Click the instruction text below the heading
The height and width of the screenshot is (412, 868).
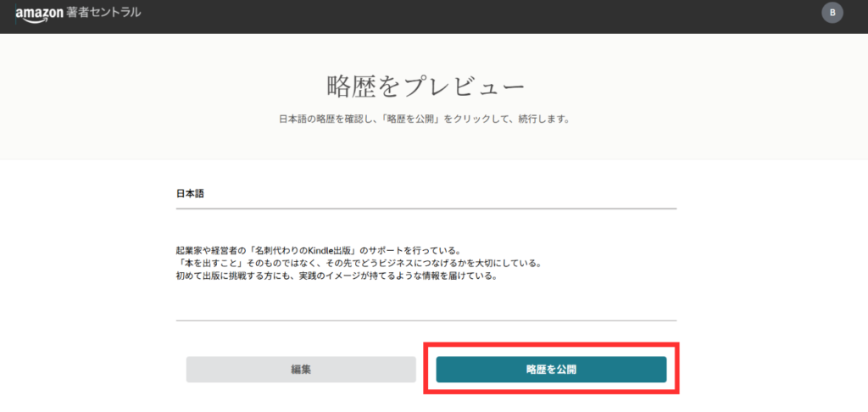click(x=424, y=120)
